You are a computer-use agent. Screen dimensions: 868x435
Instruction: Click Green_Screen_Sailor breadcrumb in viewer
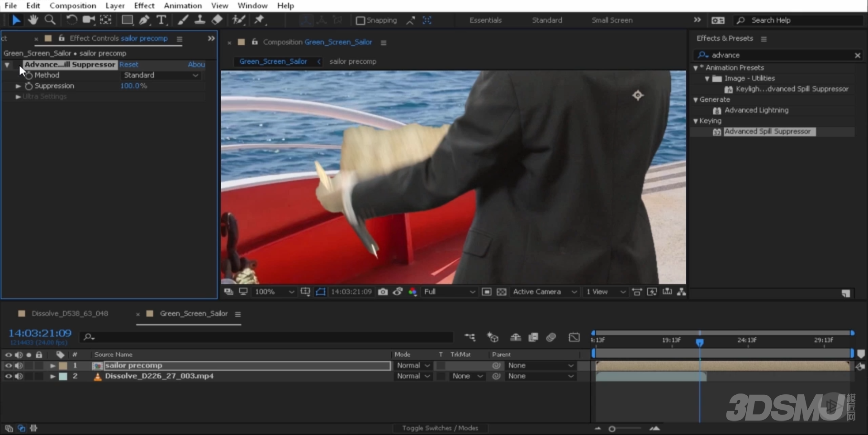click(273, 61)
